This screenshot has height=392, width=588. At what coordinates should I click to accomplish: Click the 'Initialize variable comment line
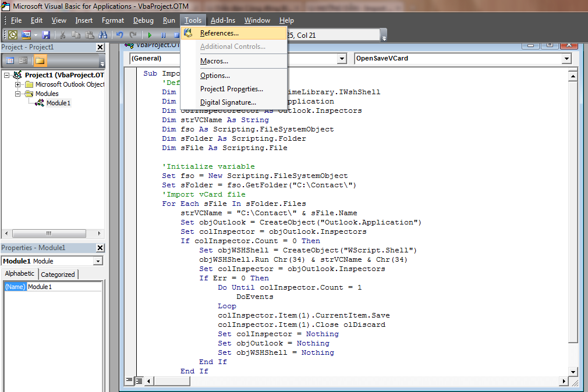coord(208,166)
